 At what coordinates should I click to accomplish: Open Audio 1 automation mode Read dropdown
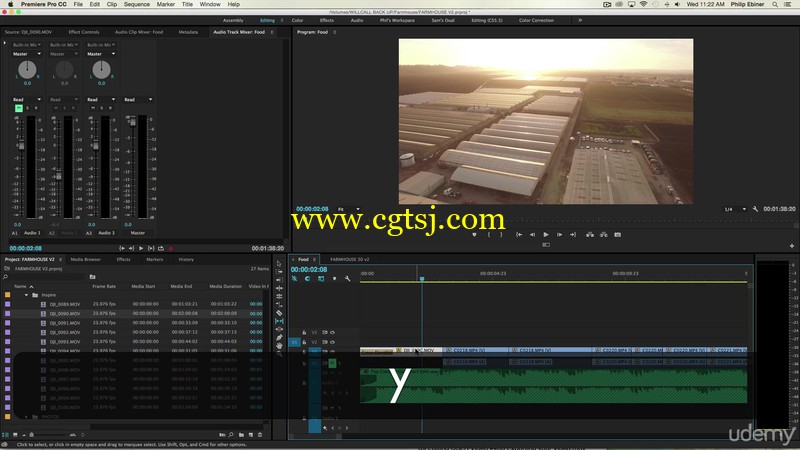27,99
